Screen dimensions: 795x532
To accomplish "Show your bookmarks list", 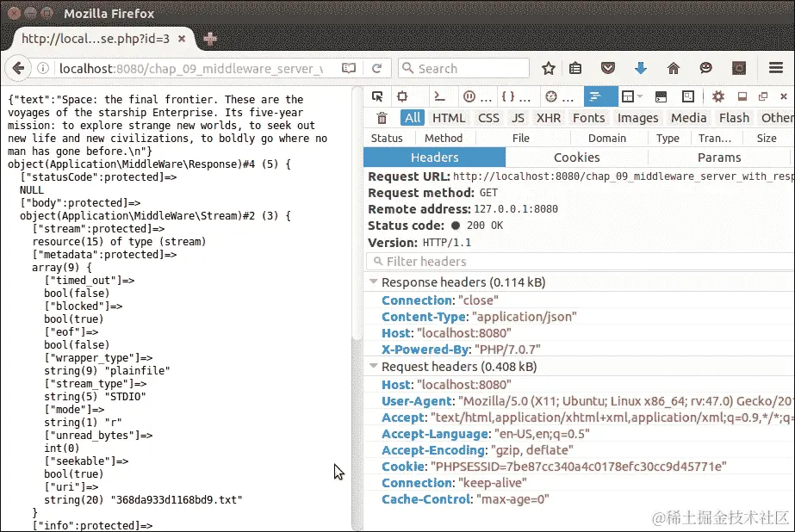I will [x=575, y=68].
